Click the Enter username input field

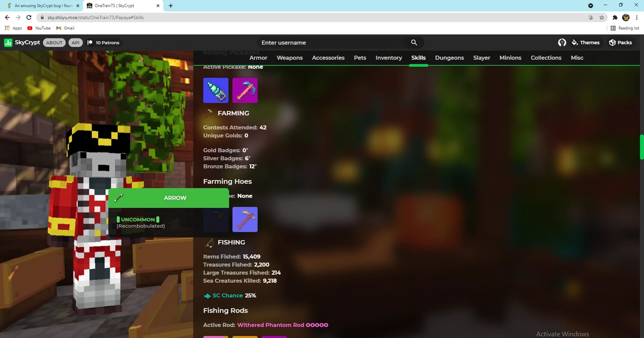[322, 42]
